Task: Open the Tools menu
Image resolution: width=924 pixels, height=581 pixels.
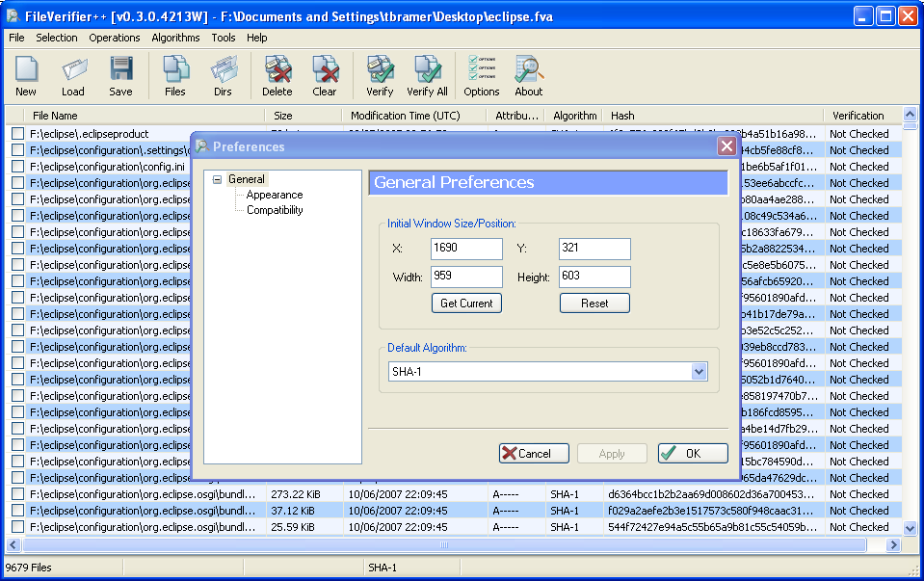Action: click(x=224, y=38)
